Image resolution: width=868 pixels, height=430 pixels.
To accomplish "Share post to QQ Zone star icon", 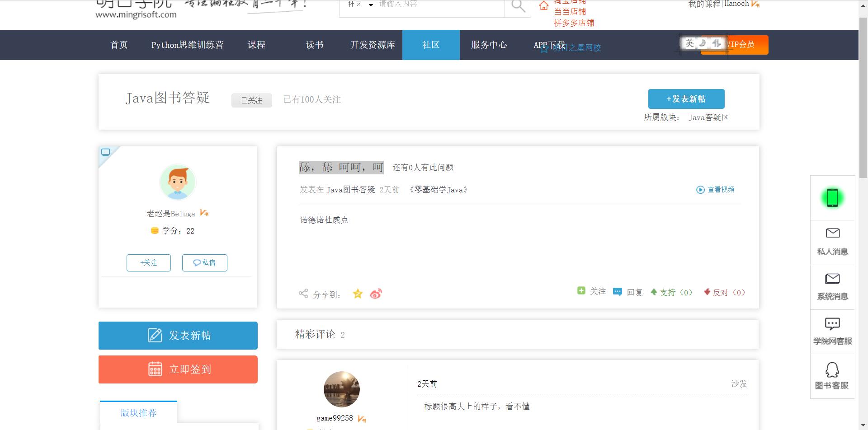I will coord(358,294).
